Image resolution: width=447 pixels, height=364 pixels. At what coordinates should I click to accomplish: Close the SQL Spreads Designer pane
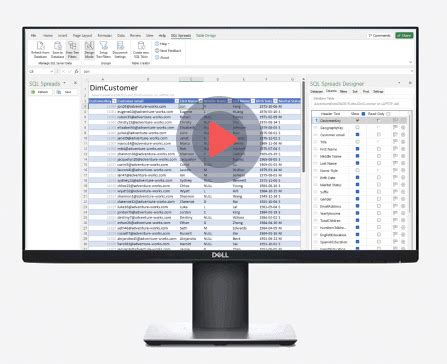coord(410,83)
